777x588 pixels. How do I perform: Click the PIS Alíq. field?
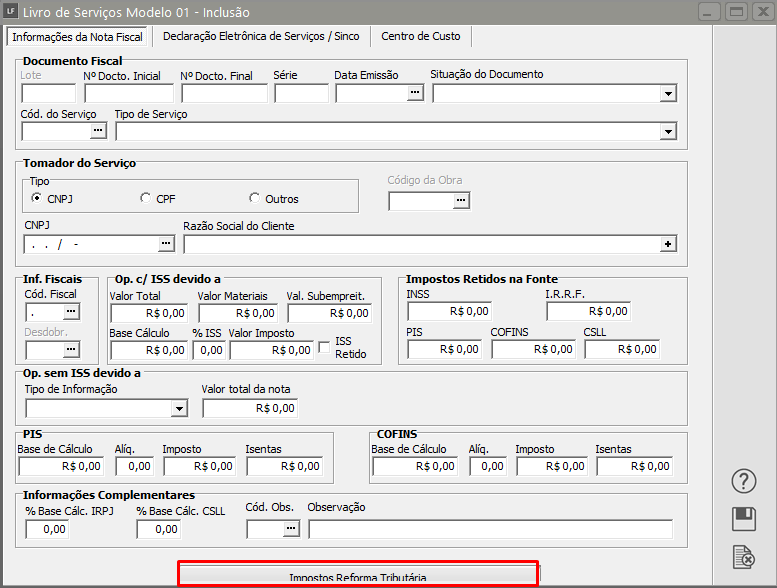tap(135, 466)
